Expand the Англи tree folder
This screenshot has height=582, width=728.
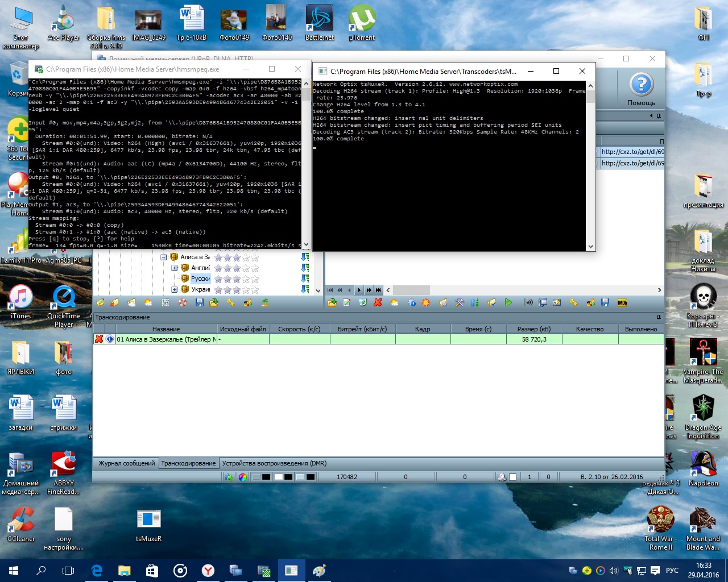click(175, 268)
